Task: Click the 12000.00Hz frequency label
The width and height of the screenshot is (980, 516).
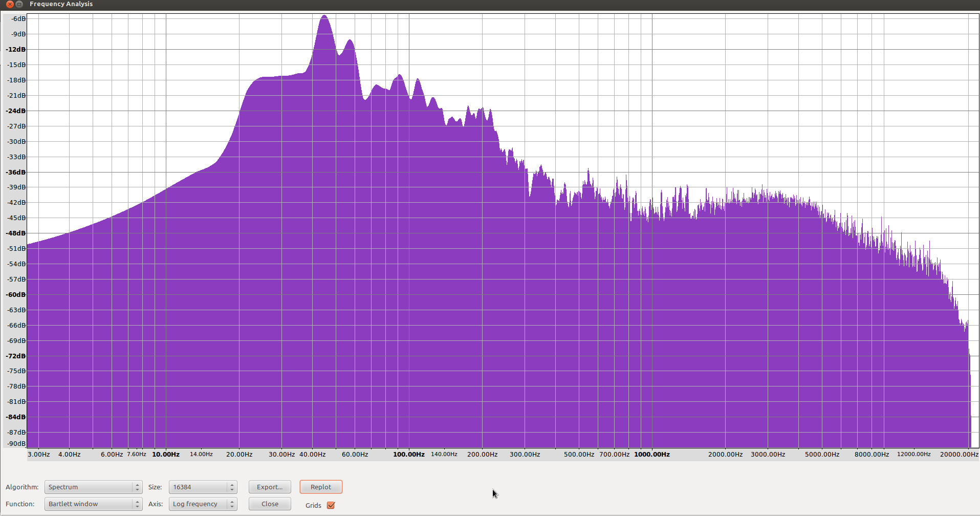Action: click(914, 454)
